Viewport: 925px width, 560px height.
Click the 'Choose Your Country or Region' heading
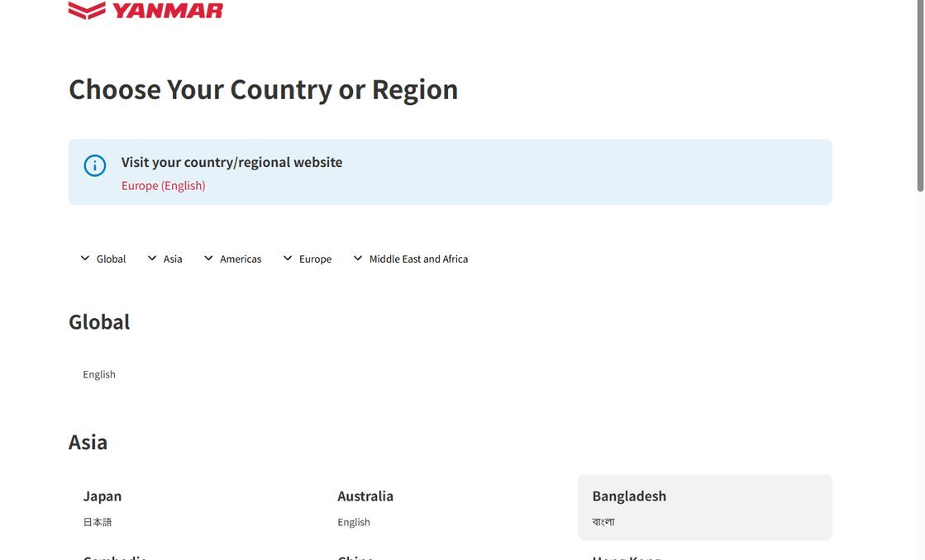(x=263, y=89)
